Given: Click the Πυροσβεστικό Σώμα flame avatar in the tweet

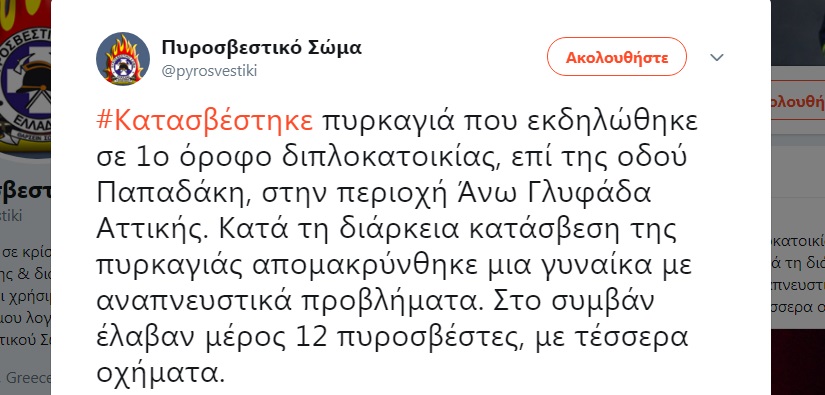Looking at the screenshot, I should pyautogui.click(x=123, y=59).
